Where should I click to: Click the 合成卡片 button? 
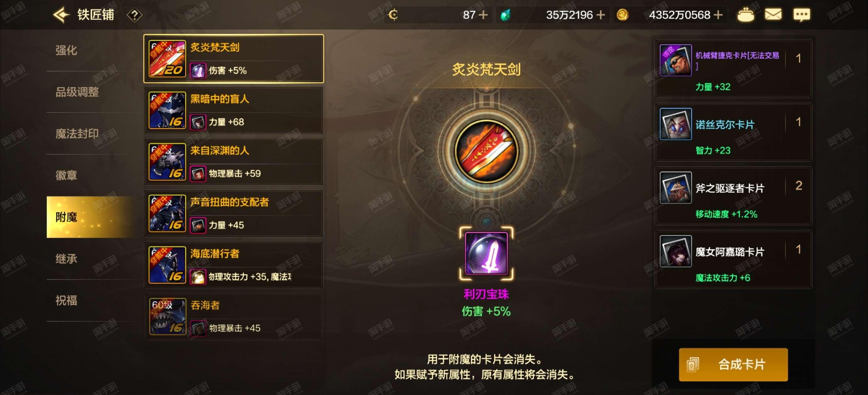(x=733, y=364)
